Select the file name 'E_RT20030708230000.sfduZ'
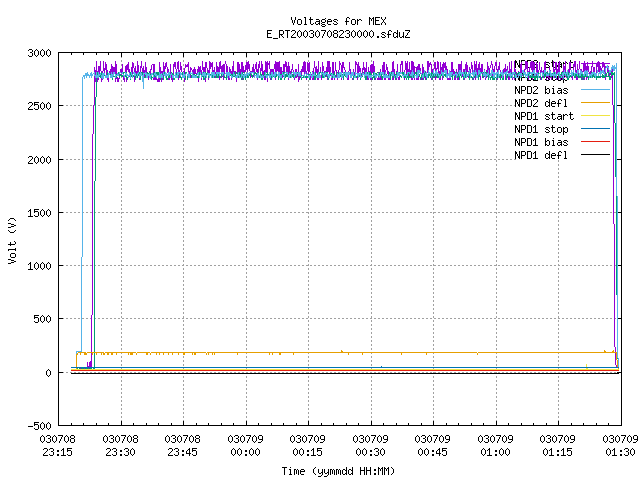 pos(338,34)
